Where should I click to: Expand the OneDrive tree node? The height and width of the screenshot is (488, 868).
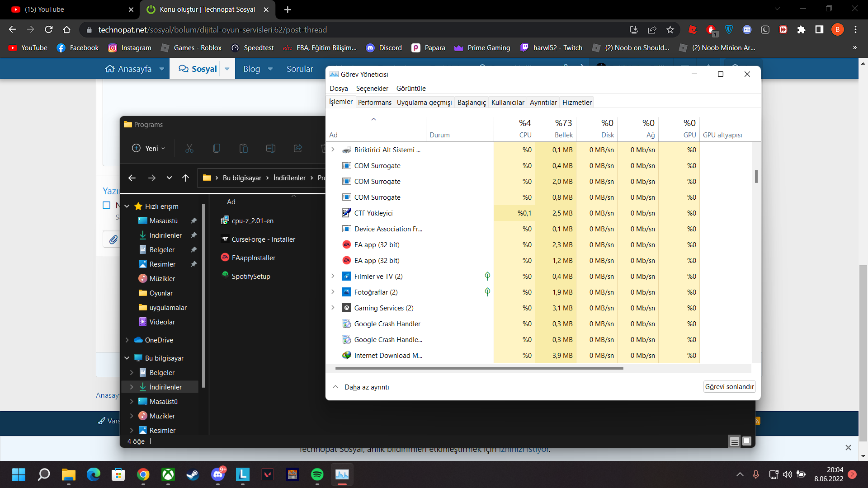127,340
